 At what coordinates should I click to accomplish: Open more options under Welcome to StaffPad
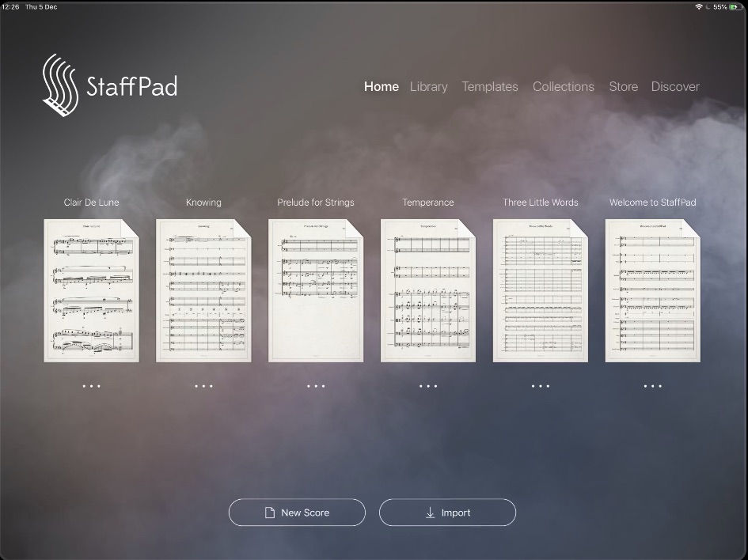[x=652, y=386]
